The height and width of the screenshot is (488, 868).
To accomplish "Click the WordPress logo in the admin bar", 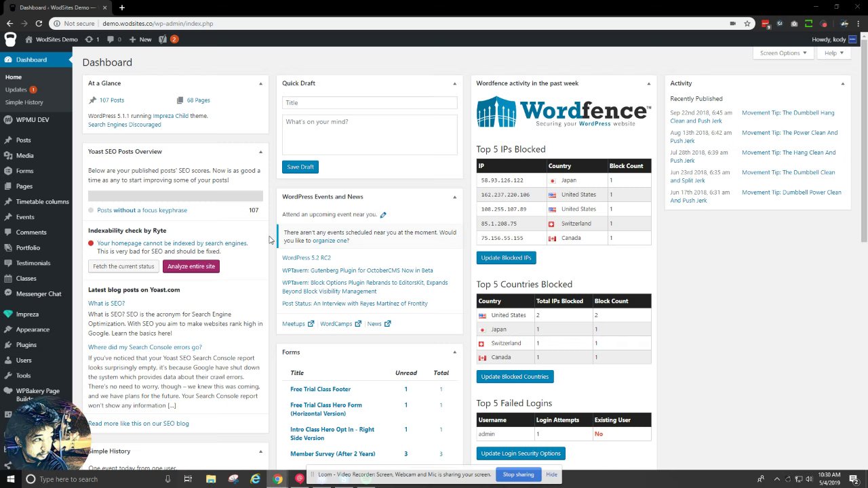I will [10, 39].
